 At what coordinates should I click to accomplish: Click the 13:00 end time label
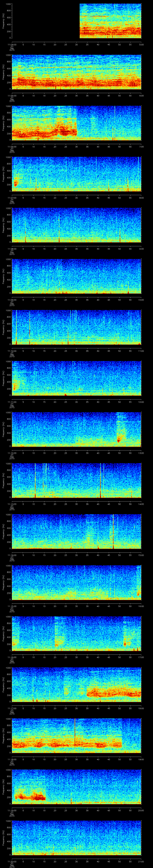(141, 453)
